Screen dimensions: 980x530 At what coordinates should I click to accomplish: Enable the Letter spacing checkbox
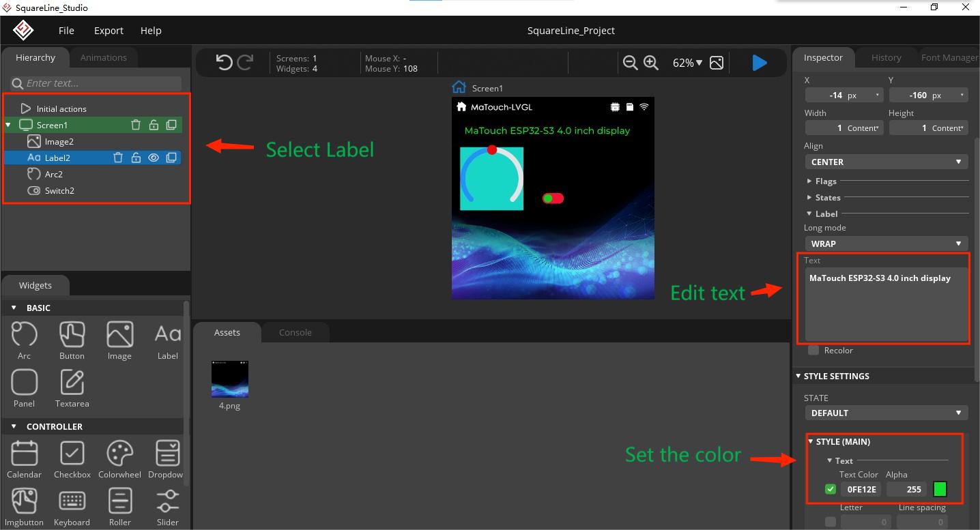[x=831, y=522]
